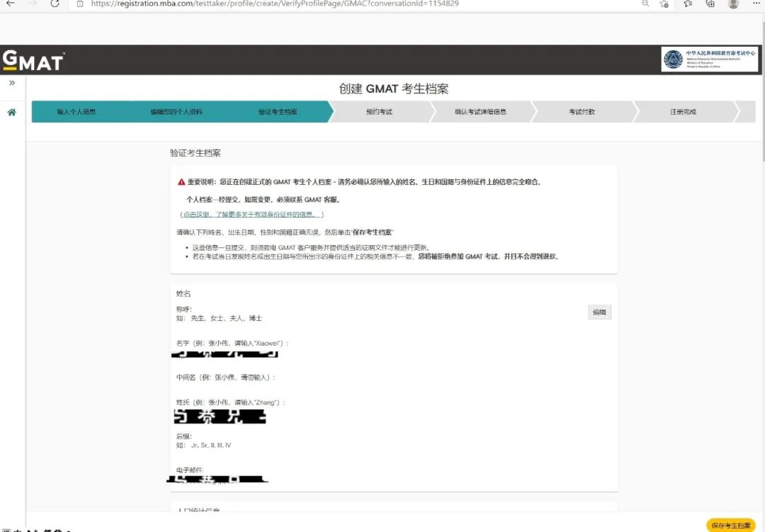Click the 个人档案一经提交 notice line
Screen dimensions: 765x532
[x=263, y=200]
